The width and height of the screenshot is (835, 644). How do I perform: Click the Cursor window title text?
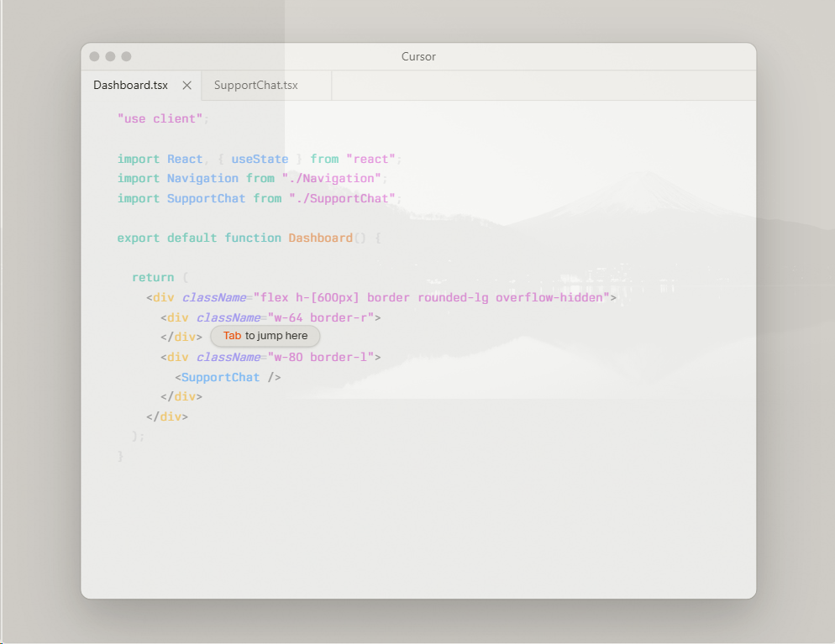pos(418,57)
